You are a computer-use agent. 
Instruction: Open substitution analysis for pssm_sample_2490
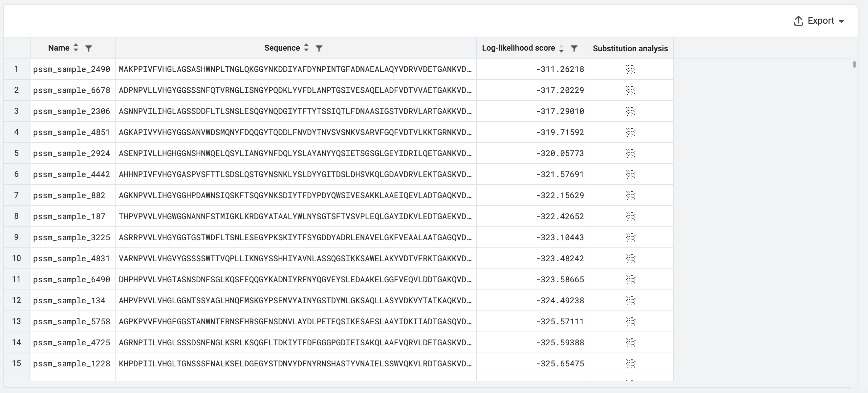(x=630, y=69)
